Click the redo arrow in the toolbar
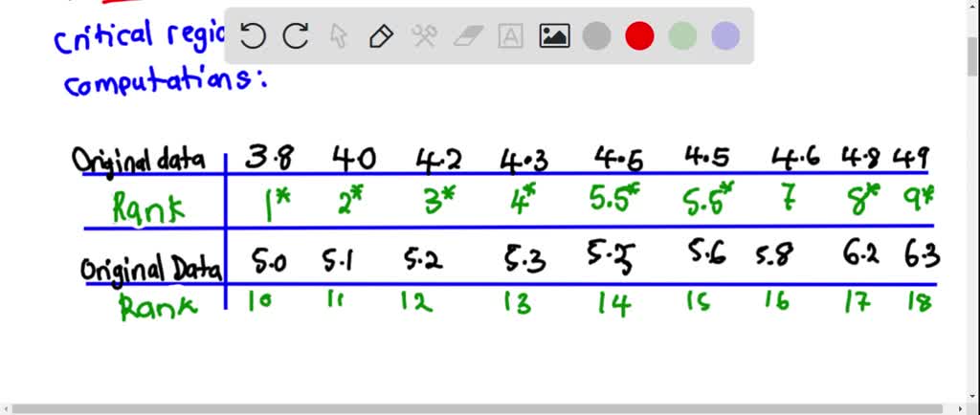980x415 pixels. click(x=296, y=36)
